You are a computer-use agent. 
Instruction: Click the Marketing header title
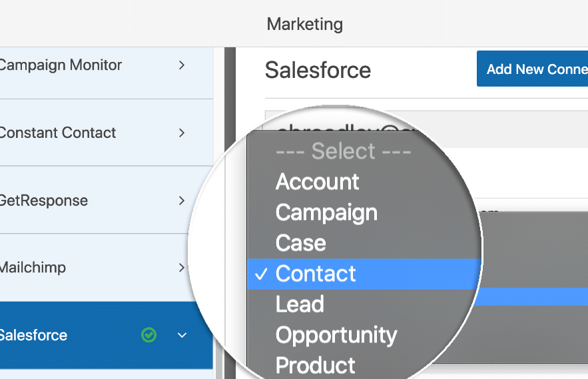[x=305, y=25]
